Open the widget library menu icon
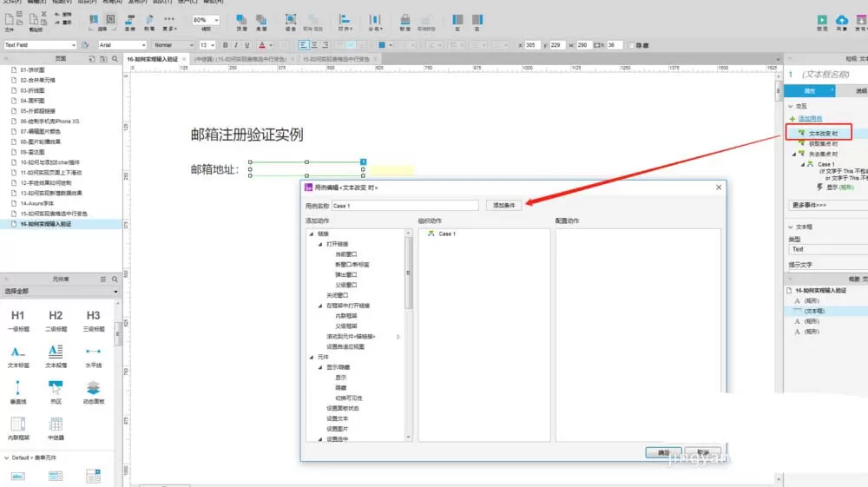The width and height of the screenshot is (868, 487). [x=103, y=280]
